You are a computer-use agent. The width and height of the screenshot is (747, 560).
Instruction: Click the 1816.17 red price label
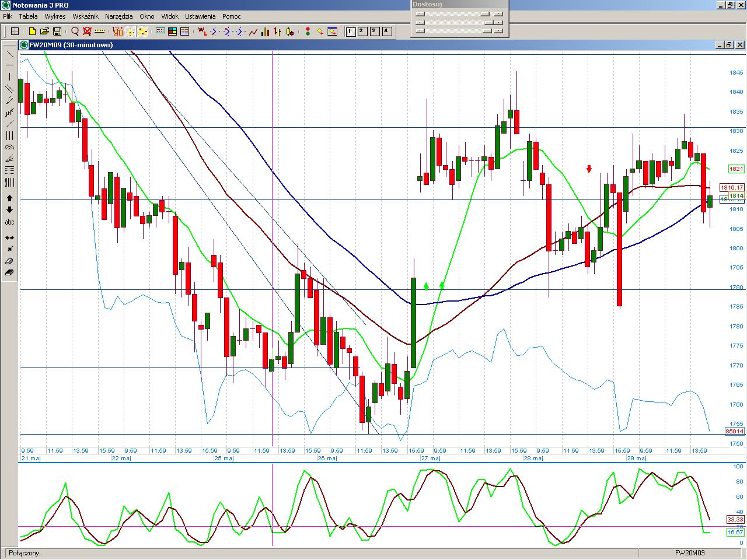pos(732,188)
